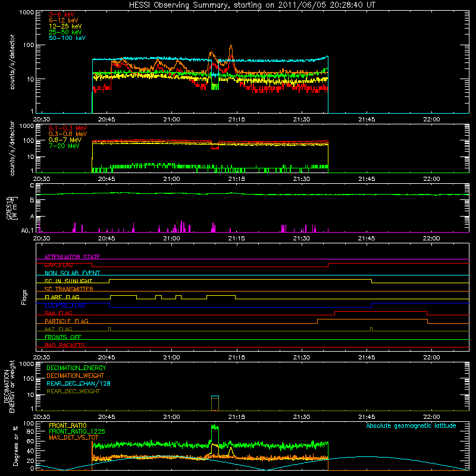Click 21:00 tick under the Flags panel
This screenshot has height=476, width=476.
(171, 358)
